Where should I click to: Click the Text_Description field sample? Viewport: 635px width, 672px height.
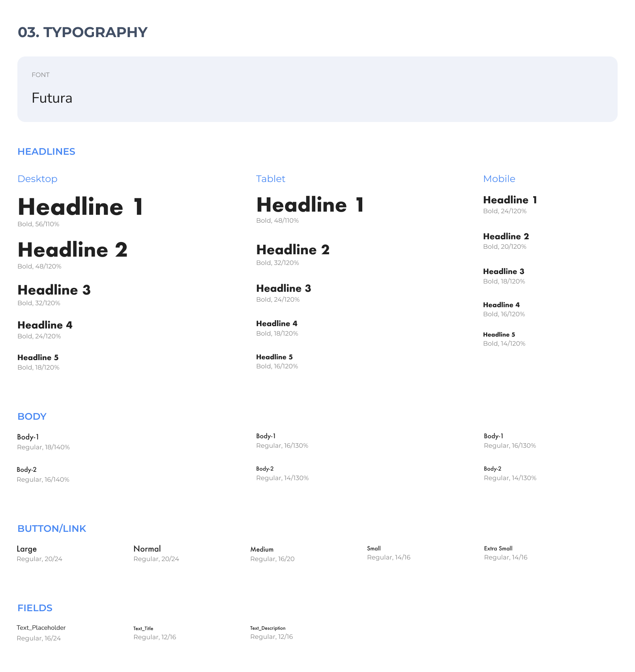tap(268, 628)
